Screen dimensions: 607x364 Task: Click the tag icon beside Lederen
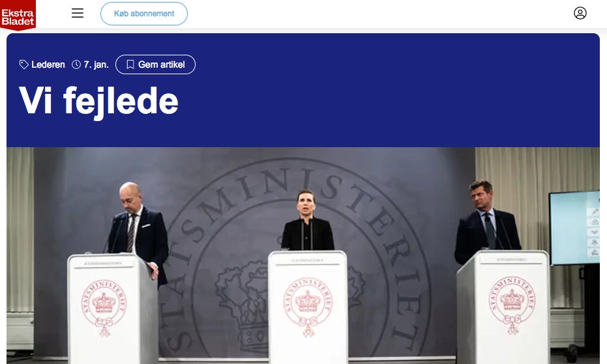(x=24, y=64)
